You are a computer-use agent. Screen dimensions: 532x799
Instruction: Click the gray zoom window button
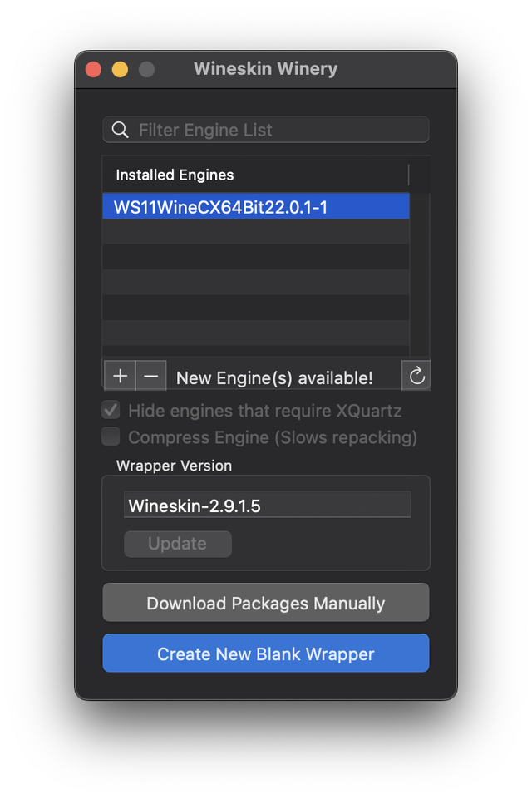point(146,69)
